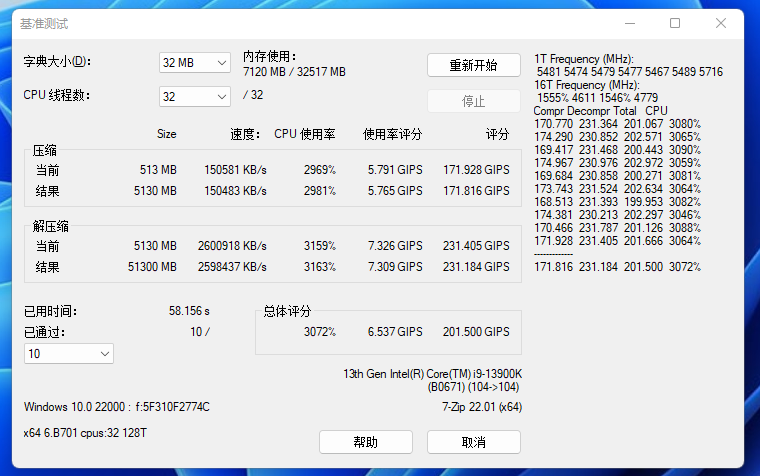Screen dimensions: 760x476
Task: Click the 重新开始 restart button
Action: (474, 65)
